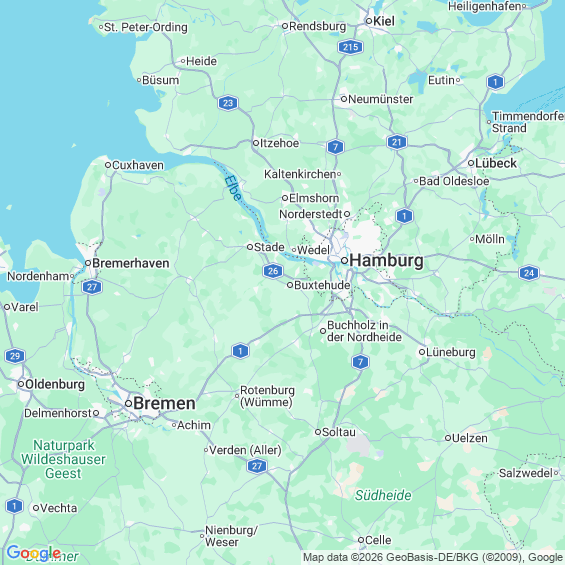Select the Bremen city label
Viewport: 565px width, 565px height.
point(164,403)
